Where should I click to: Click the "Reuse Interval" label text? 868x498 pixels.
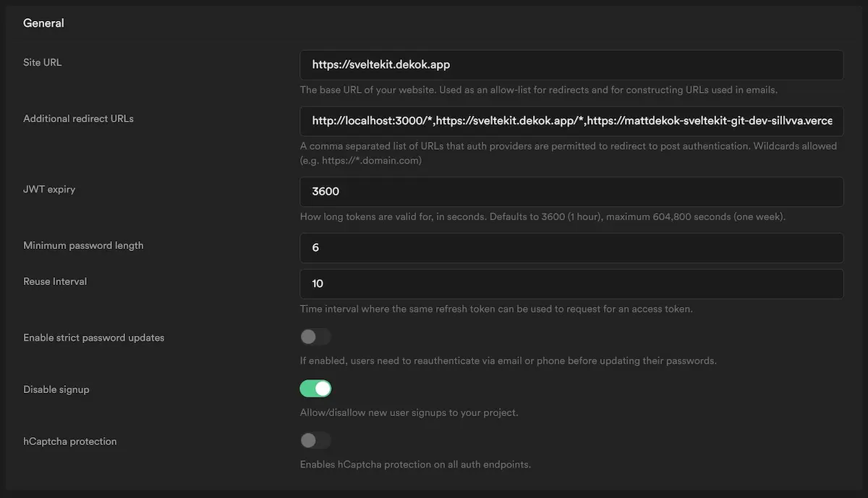pos(55,282)
